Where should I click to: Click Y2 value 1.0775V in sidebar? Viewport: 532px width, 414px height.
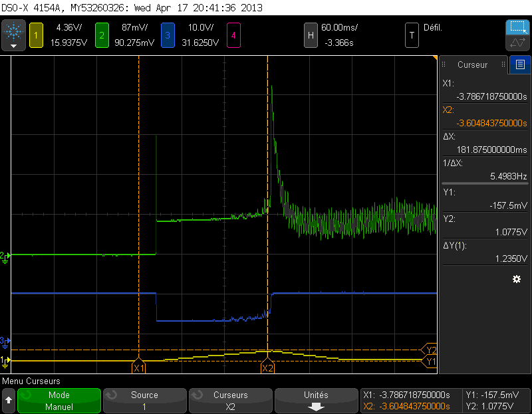tap(511, 232)
